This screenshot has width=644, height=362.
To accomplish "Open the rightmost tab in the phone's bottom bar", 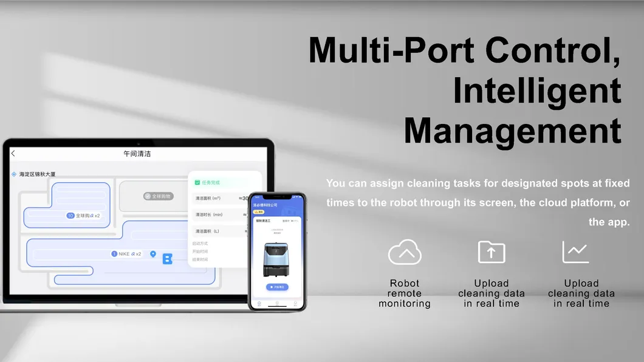I will click(x=295, y=302).
